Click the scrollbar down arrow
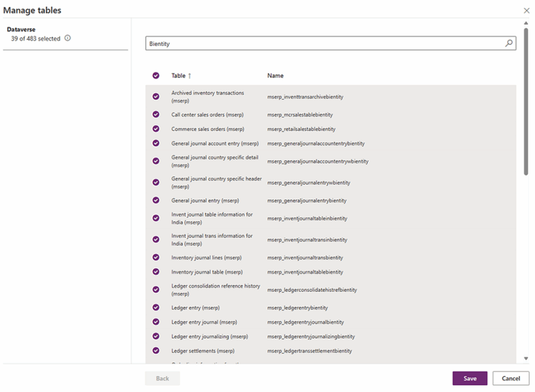Image resolution: width=535 pixels, height=392 pixels. [x=526, y=359]
